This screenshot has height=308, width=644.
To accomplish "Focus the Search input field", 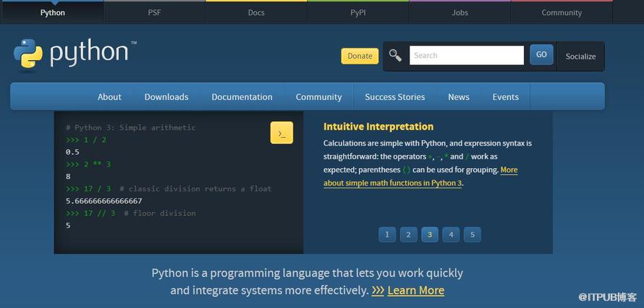I will pyautogui.click(x=467, y=55).
